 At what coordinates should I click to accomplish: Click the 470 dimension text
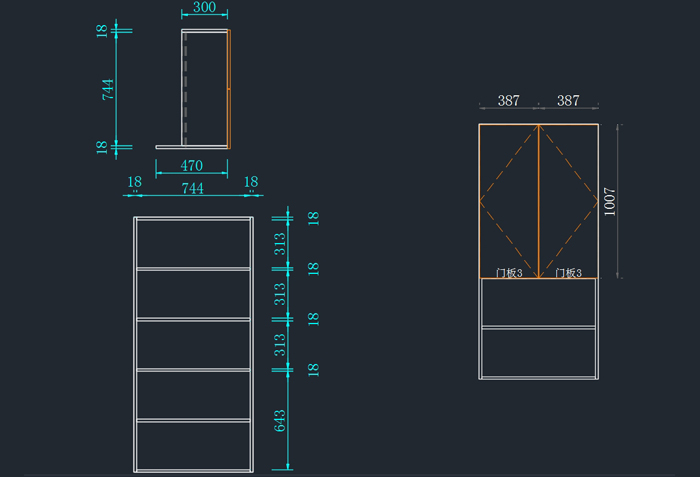191,166
